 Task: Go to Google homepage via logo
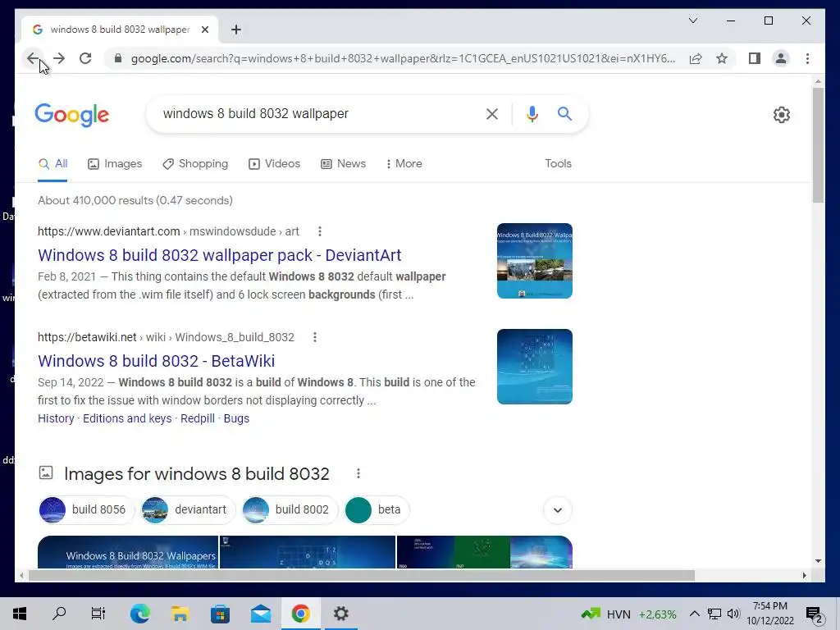pyautogui.click(x=72, y=115)
